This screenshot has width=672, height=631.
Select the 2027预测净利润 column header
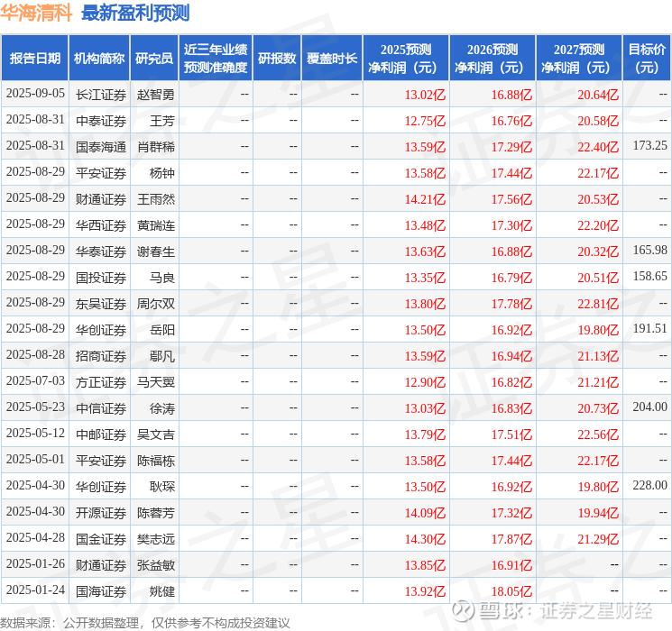coord(579,59)
